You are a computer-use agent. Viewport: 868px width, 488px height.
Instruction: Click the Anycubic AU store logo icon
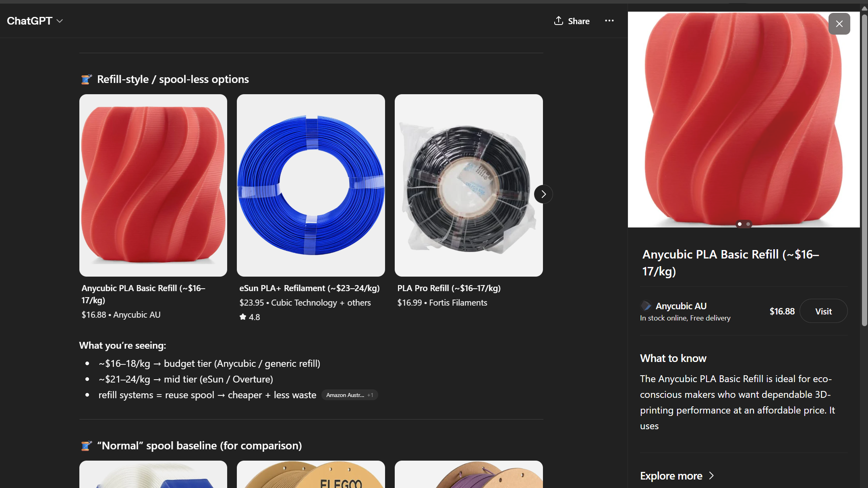pyautogui.click(x=646, y=306)
